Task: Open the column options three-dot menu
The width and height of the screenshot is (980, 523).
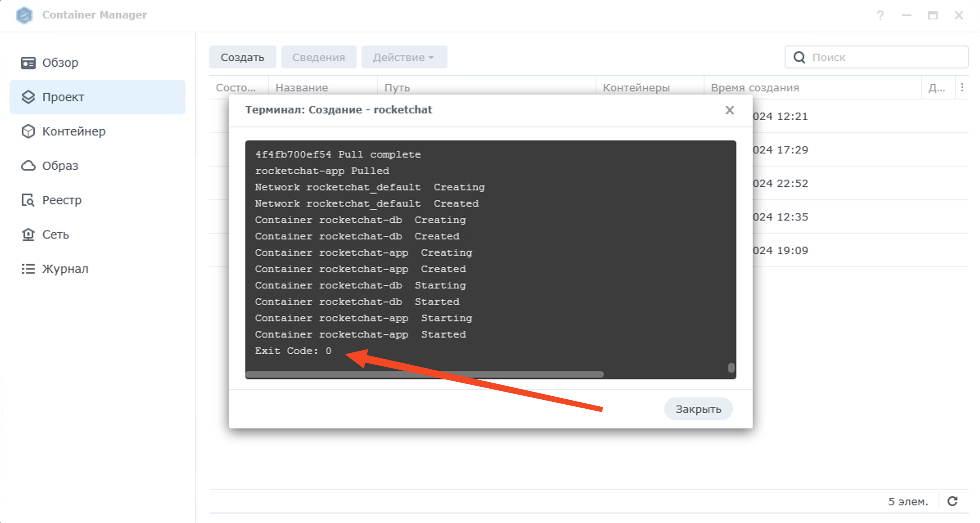Action: [x=962, y=87]
